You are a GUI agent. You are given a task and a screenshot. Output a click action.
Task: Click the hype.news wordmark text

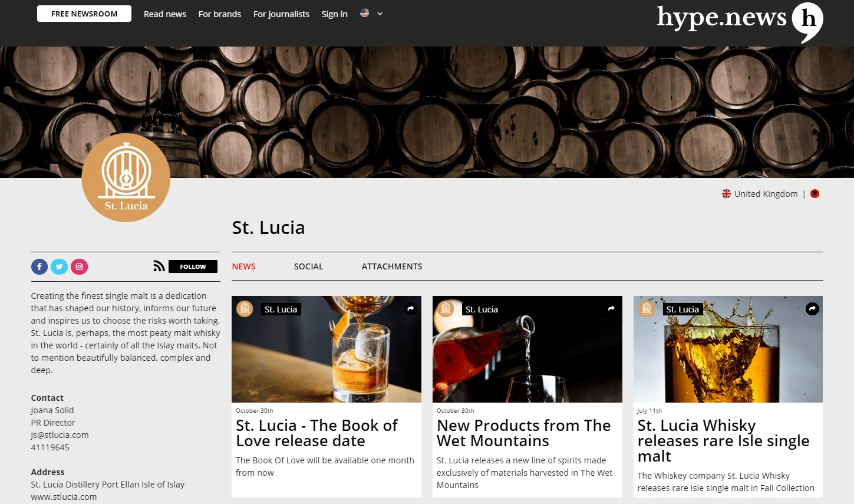click(721, 18)
